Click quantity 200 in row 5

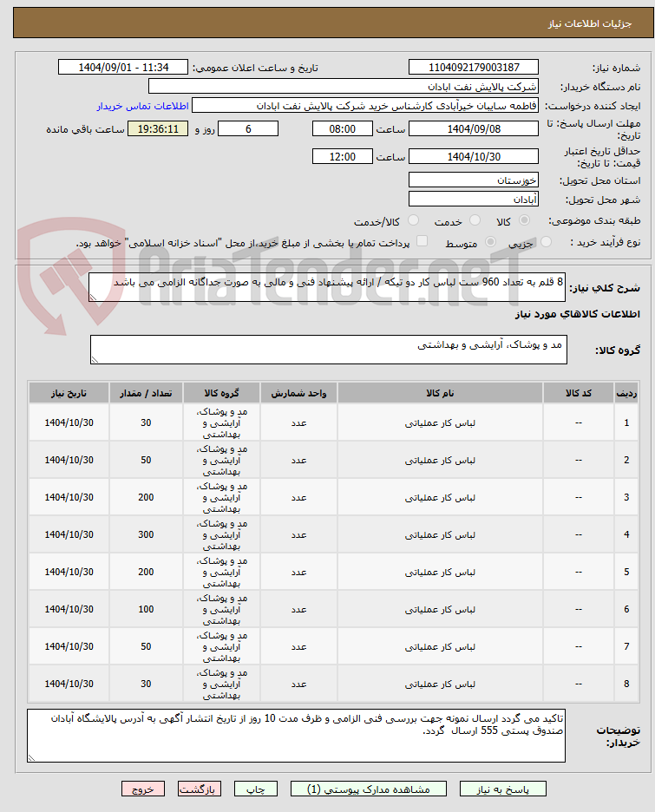point(146,572)
